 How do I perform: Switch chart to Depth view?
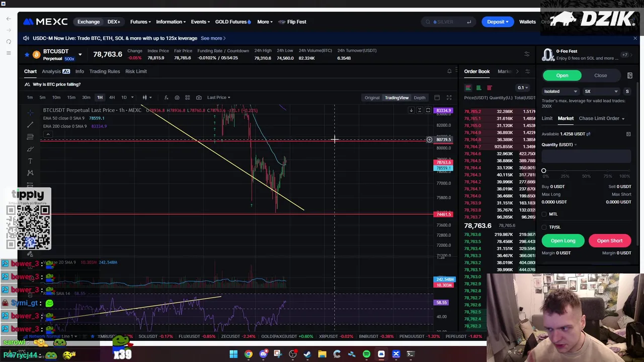(419, 98)
